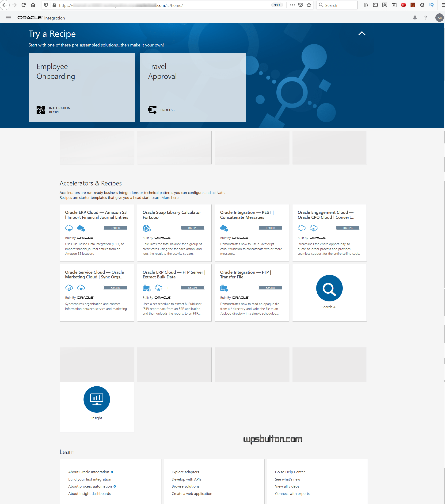Image resolution: width=445 pixels, height=504 pixels.
Task: Bookmark this page with the star
Action: 309,5
